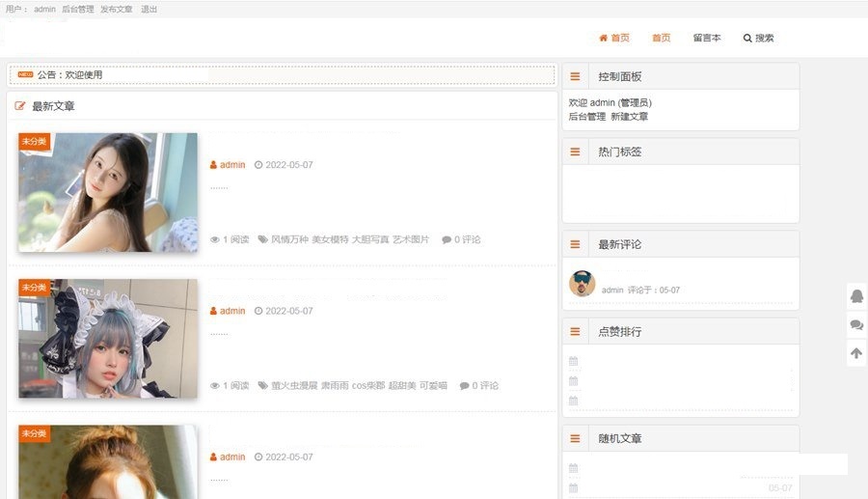Click the chat bubbles icon on right edge
The height and width of the screenshot is (499, 868).
coord(855,325)
